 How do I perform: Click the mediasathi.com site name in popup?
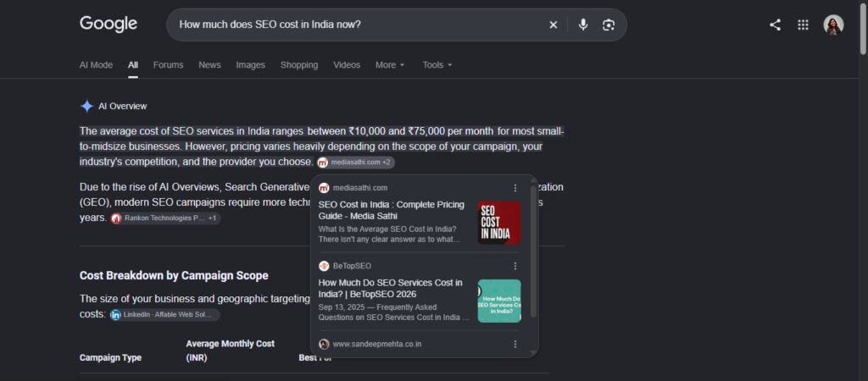(360, 188)
